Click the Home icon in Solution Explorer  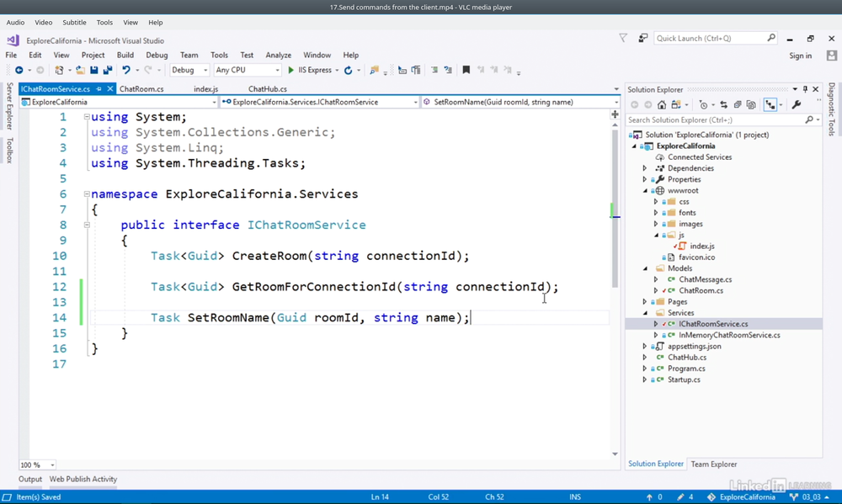[x=662, y=105]
